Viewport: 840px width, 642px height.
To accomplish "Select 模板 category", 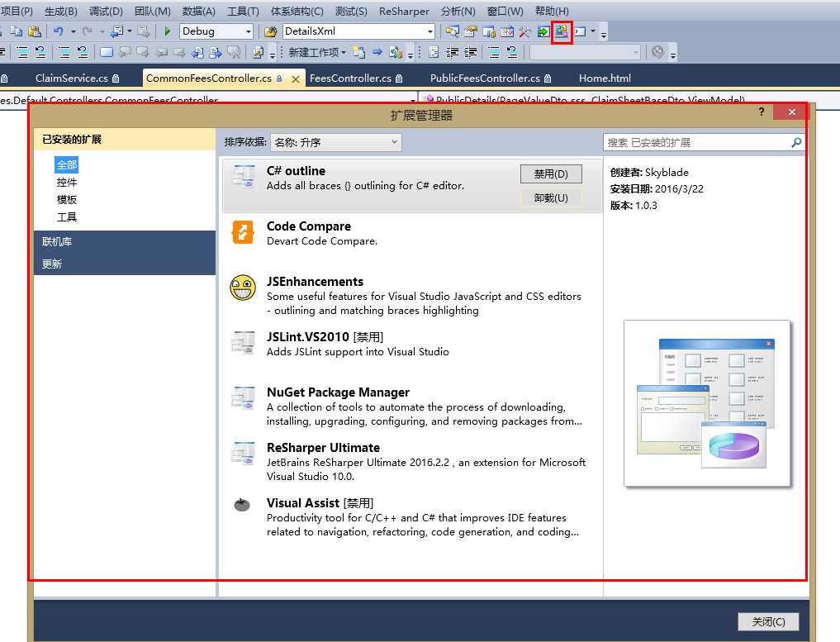I will click(67, 200).
